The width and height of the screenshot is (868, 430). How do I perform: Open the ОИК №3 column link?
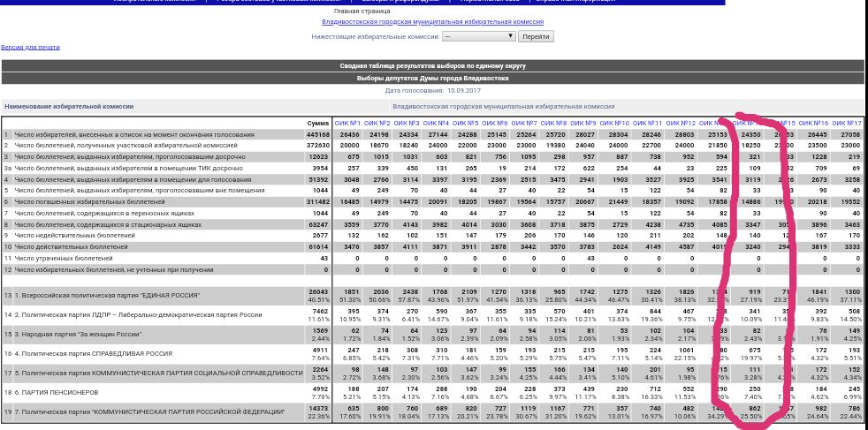pos(407,124)
